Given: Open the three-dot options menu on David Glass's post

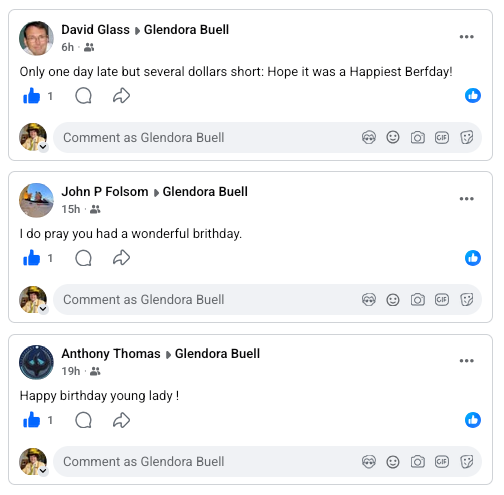Looking at the screenshot, I should (467, 37).
